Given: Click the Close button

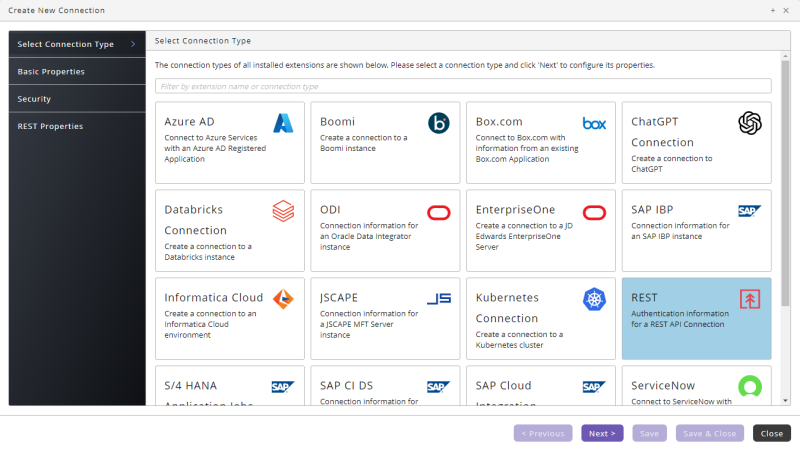Looking at the screenshot, I should (x=771, y=433).
